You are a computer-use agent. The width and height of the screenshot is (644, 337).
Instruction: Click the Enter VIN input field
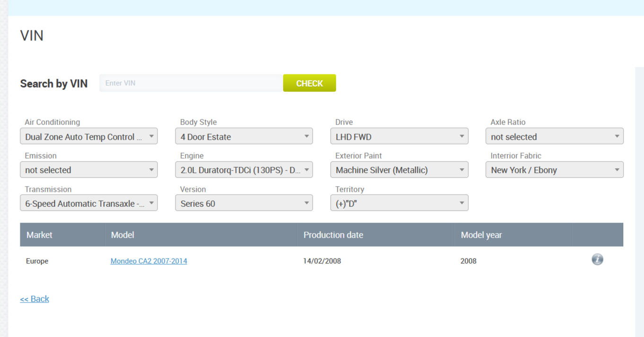coord(191,83)
